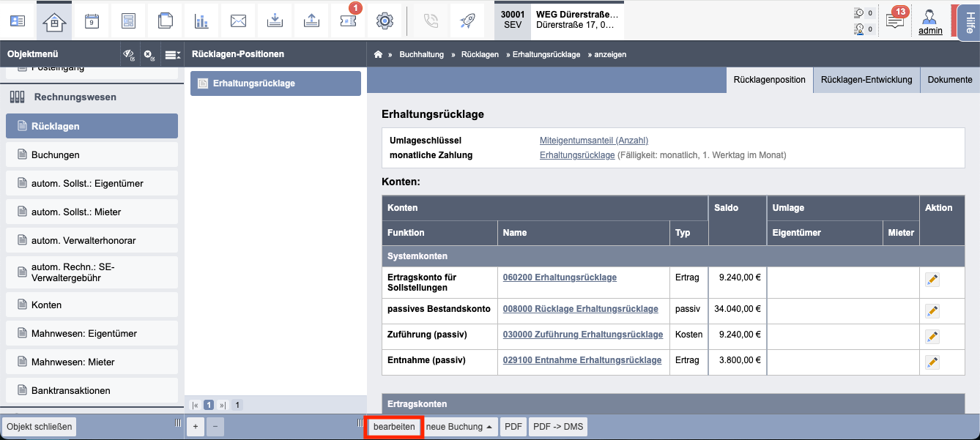980x440 pixels.
Task: Click the download inbox tray icon
Action: point(275,20)
